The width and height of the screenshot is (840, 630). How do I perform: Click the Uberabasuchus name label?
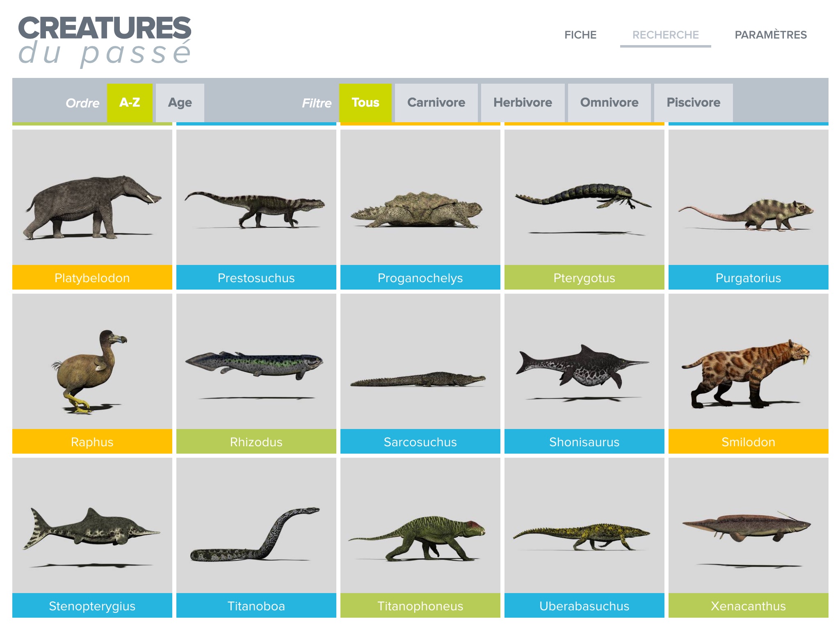[x=584, y=606]
